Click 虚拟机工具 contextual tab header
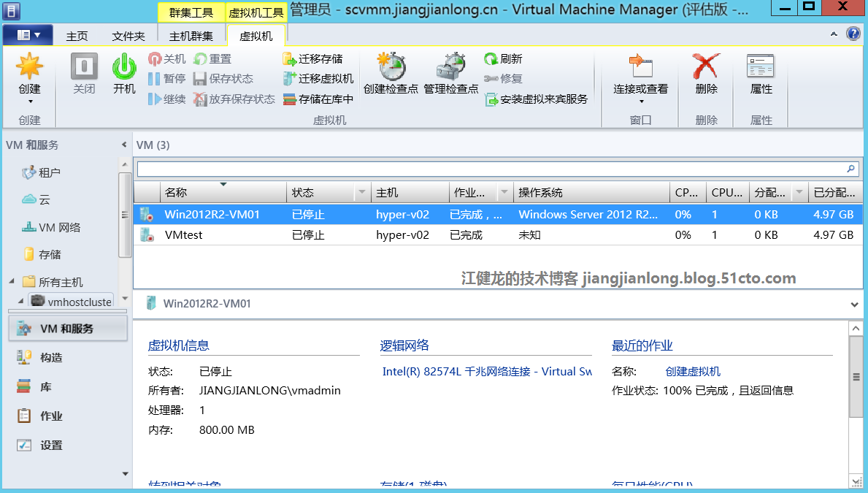Screen dimensions: 868x493 (256, 12)
